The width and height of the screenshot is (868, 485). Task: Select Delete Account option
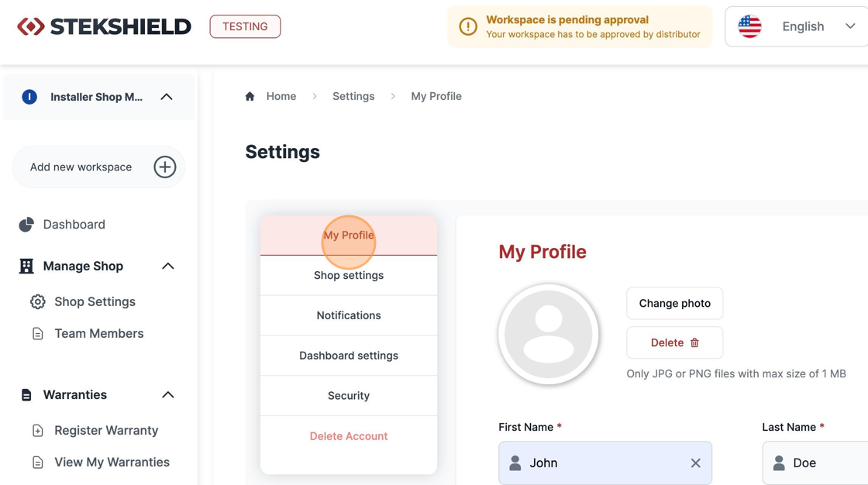(349, 436)
